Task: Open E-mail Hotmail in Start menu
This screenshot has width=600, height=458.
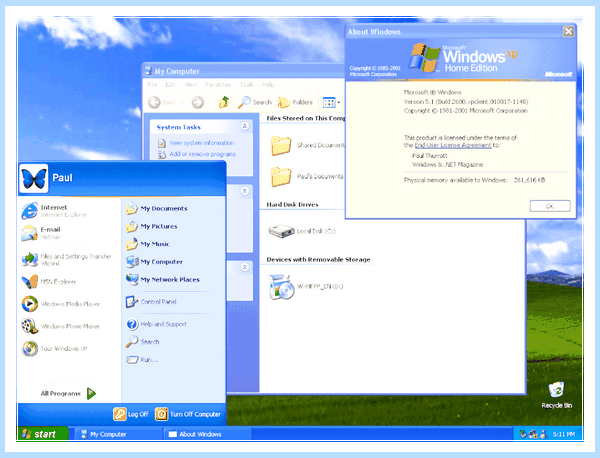Action: 41,233
